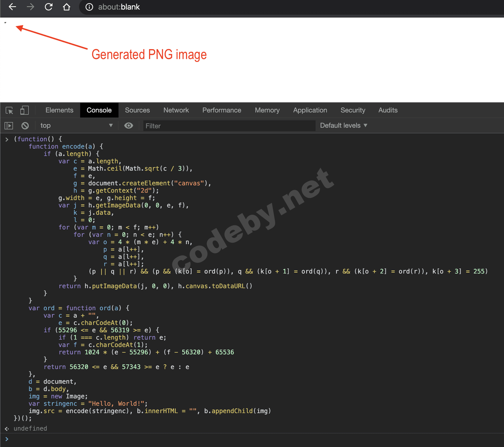The image size is (504, 447).
Task: Click the 'g.width = e, g.height = f;' line
Action: pos(106,198)
